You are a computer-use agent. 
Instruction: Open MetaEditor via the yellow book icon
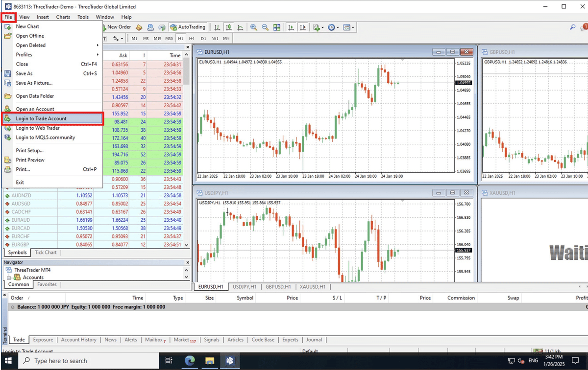click(139, 27)
